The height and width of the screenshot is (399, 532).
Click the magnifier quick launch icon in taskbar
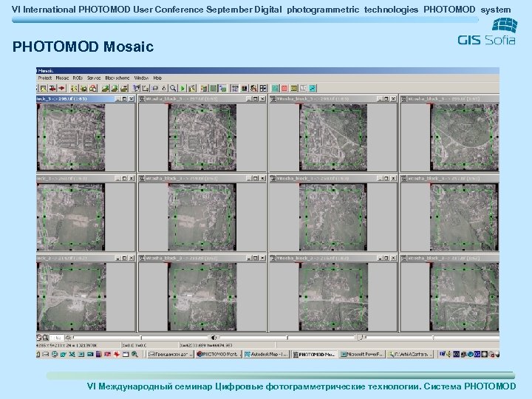(134, 354)
